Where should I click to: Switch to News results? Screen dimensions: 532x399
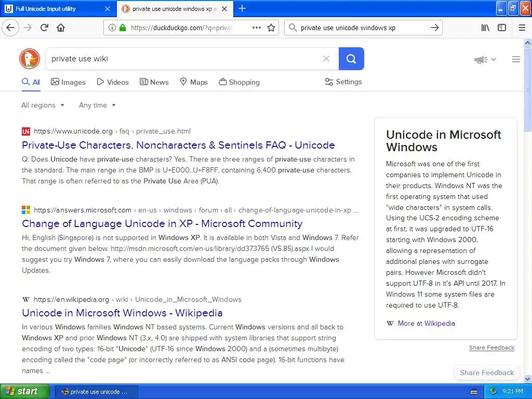(x=154, y=82)
